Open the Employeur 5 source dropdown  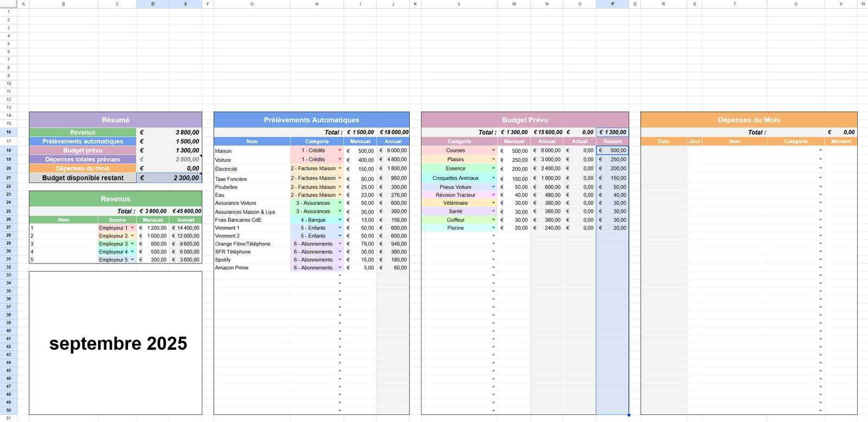132,260
